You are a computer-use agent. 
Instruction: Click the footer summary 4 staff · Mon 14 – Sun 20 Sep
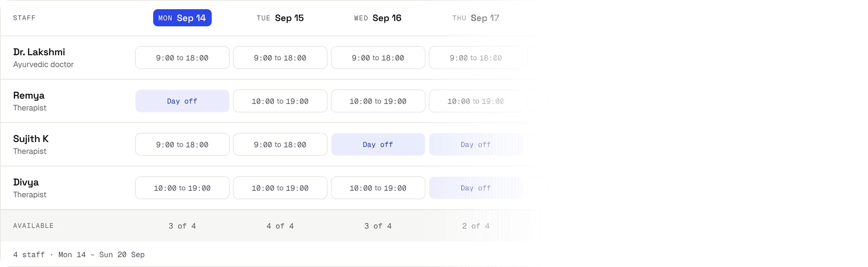click(x=79, y=255)
